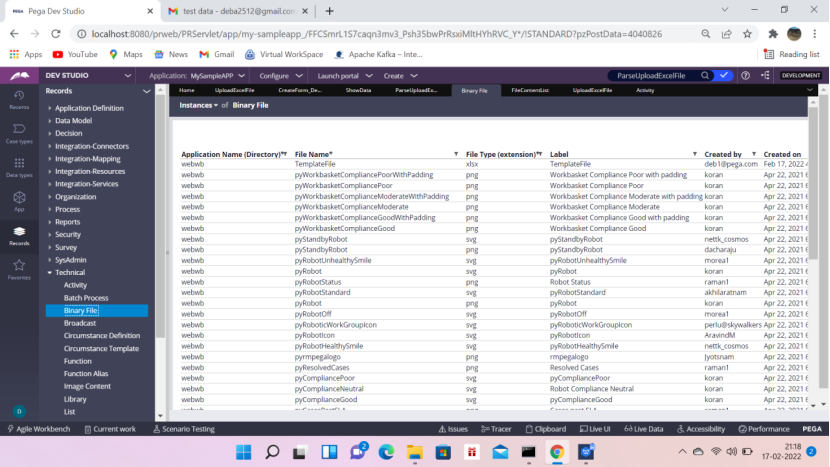Image resolution: width=830 pixels, height=467 pixels.
Task: Open the DEV STUDIO portal dropdown
Action: click(x=88, y=76)
